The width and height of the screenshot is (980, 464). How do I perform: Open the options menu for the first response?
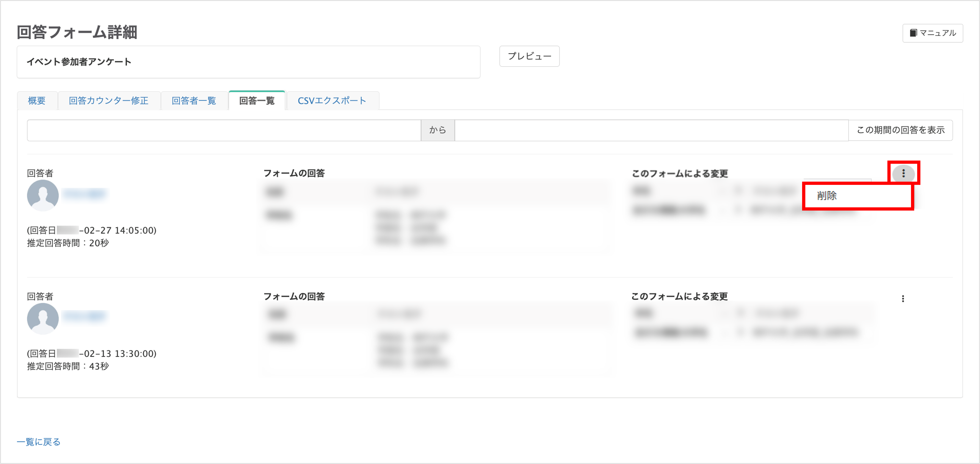point(903,173)
